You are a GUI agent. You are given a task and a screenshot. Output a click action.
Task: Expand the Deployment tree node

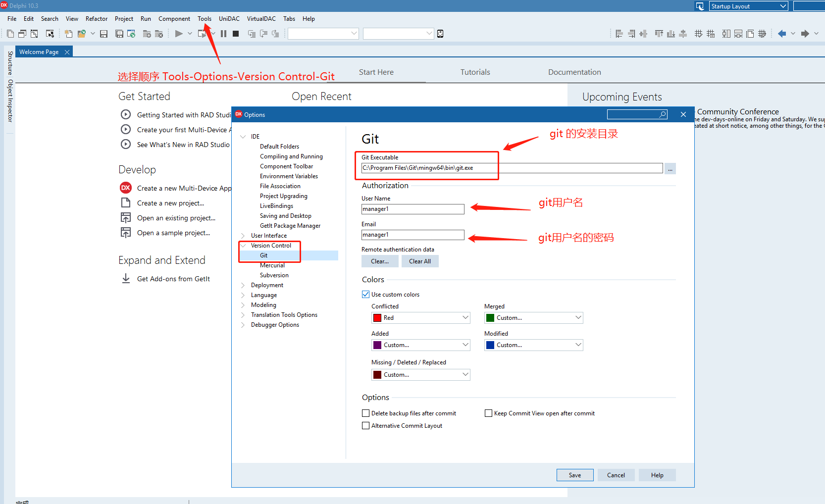tap(243, 285)
